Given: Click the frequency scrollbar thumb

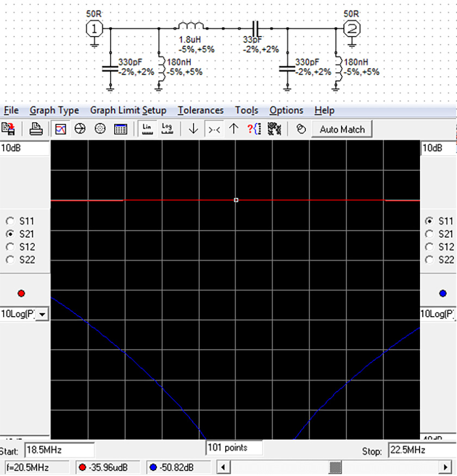Looking at the screenshot, I should coord(336,467).
